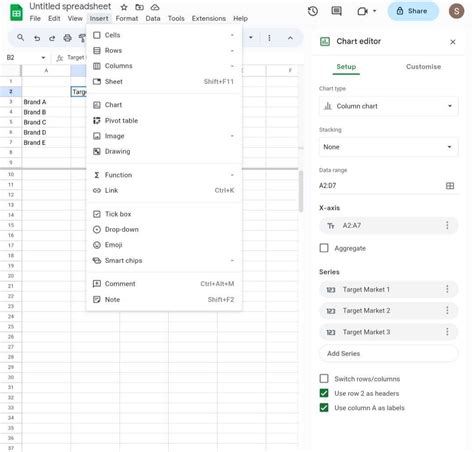Open the account avatar S
The height and width of the screenshot is (452, 474).
(x=456, y=11)
